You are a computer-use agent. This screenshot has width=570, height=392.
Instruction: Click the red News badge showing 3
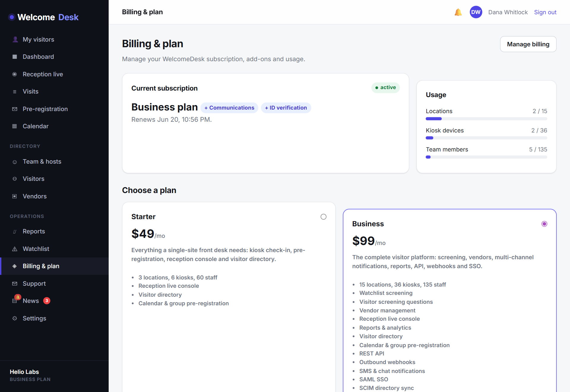pyautogui.click(x=47, y=301)
